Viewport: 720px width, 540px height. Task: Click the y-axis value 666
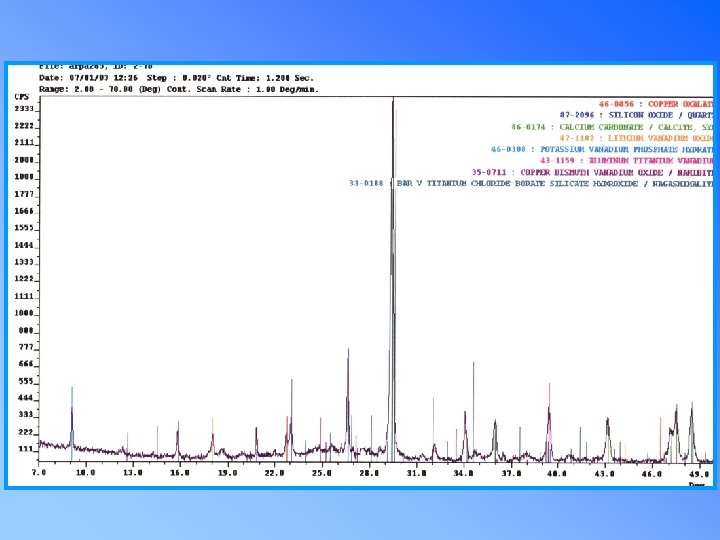tap(27, 364)
